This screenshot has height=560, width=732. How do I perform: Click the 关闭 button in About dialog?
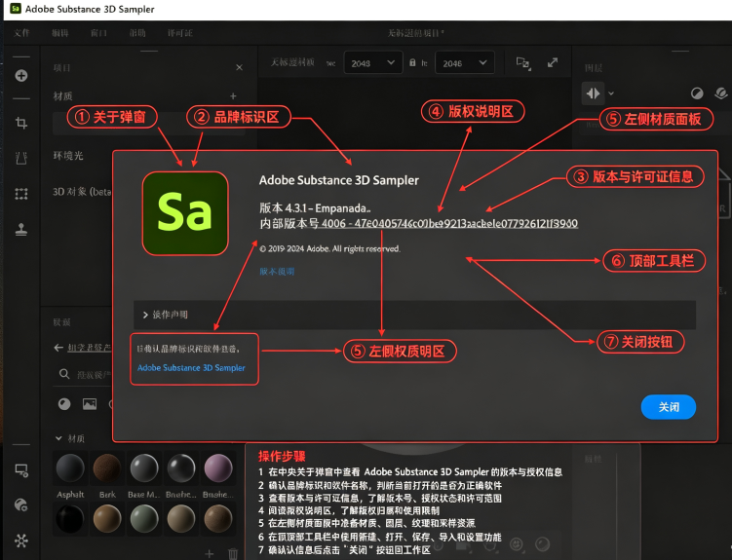pos(668,407)
